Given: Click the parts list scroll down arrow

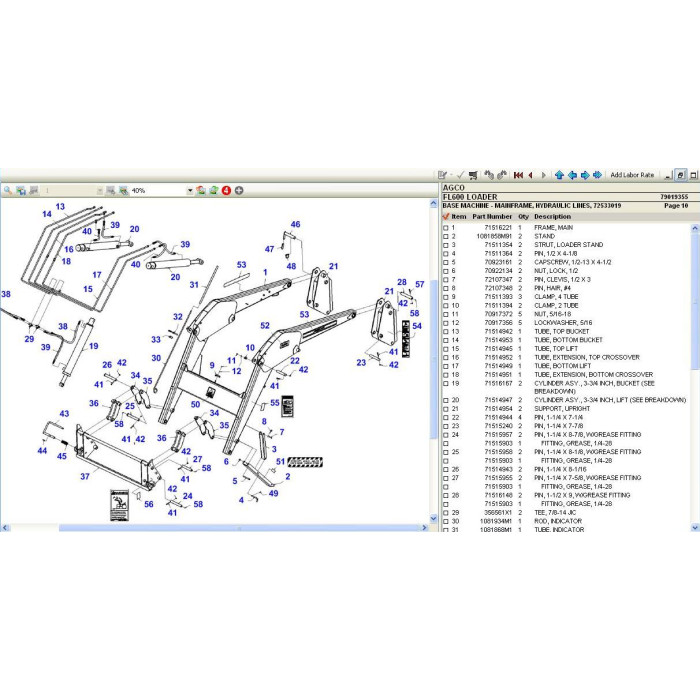Looking at the screenshot, I should (695, 528).
